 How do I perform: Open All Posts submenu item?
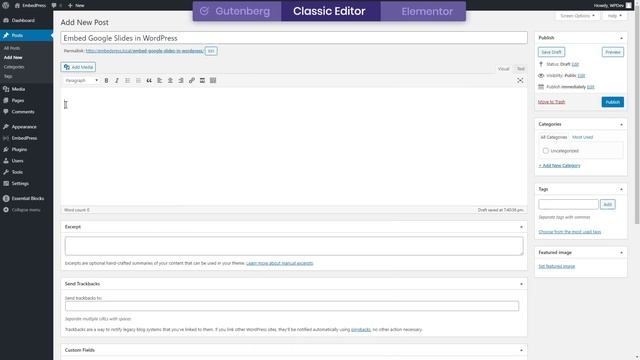(x=12, y=48)
